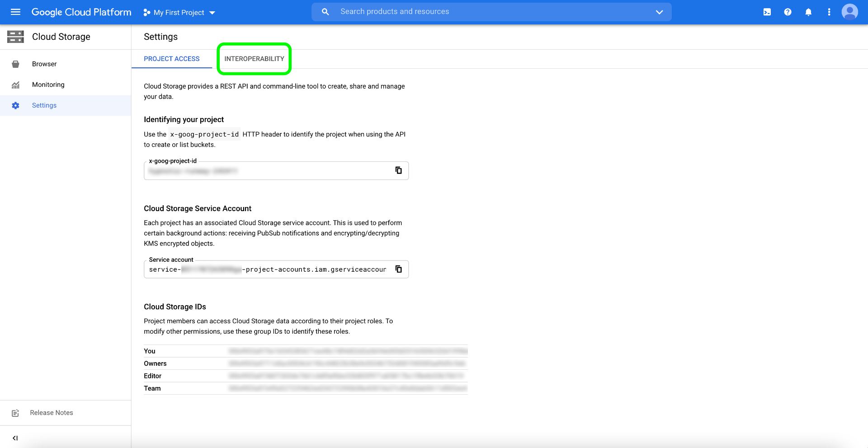Click the search magnifier icon
The width and height of the screenshot is (868, 448).
pyautogui.click(x=325, y=12)
